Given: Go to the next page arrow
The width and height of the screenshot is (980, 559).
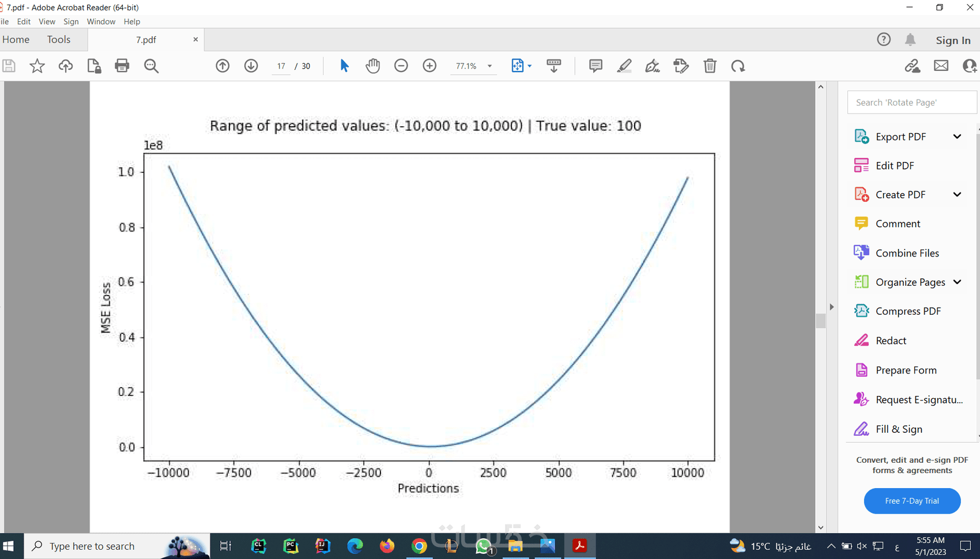Looking at the screenshot, I should point(251,66).
